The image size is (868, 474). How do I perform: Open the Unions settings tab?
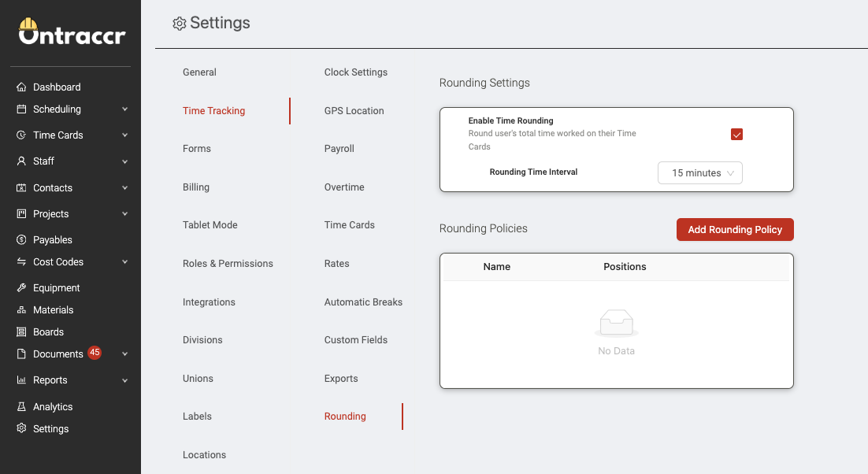[198, 378]
